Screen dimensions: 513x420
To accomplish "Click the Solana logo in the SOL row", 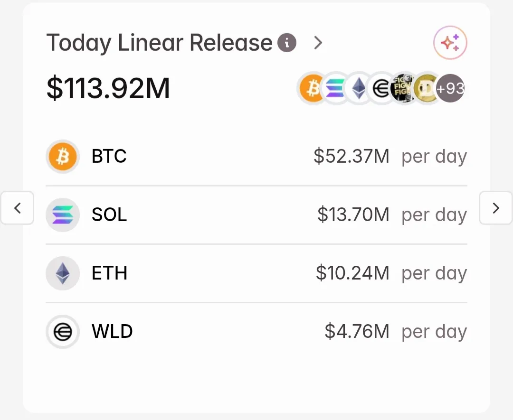I will (62, 215).
